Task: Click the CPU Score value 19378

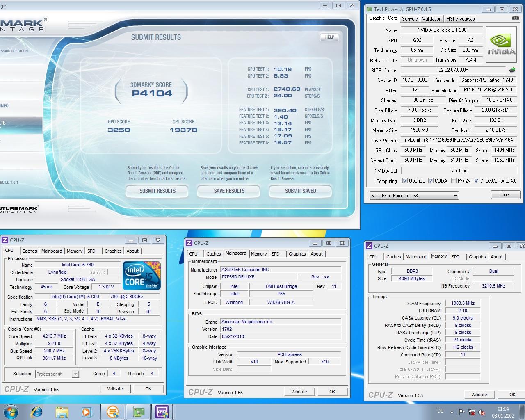Action: [x=183, y=130]
